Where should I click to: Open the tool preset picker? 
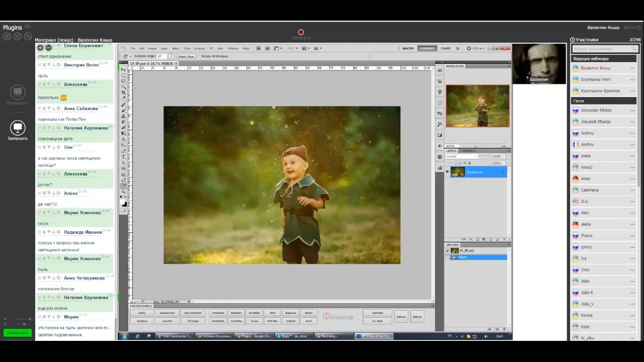pyautogui.click(x=126, y=56)
